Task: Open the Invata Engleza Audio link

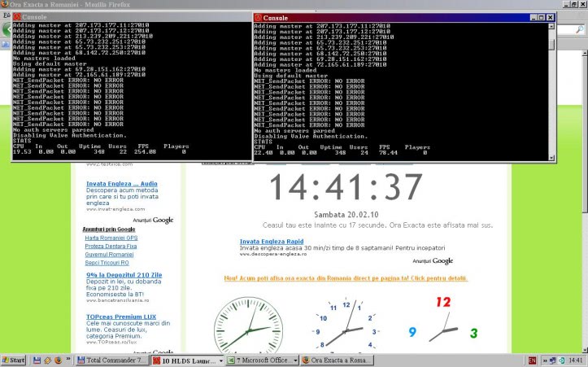Action: click(121, 184)
